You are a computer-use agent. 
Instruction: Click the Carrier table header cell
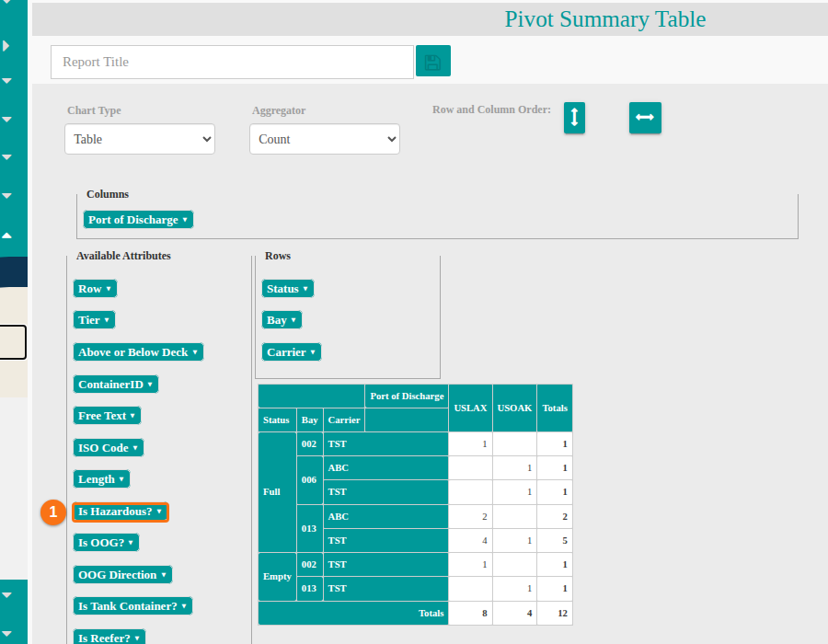344,420
